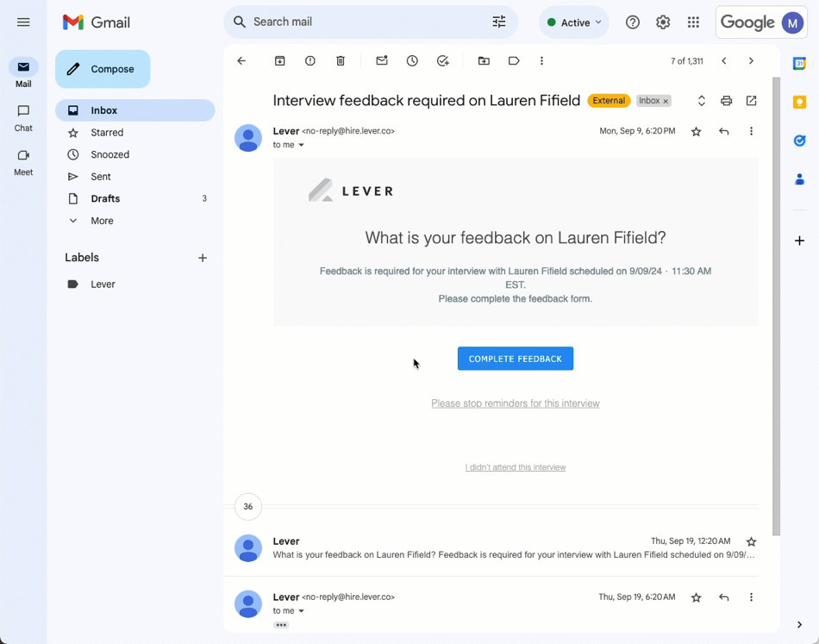The height and width of the screenshot is (644, 819).
Task: Mark the email as unread via envelope icon
Action: tap(382, 60)
